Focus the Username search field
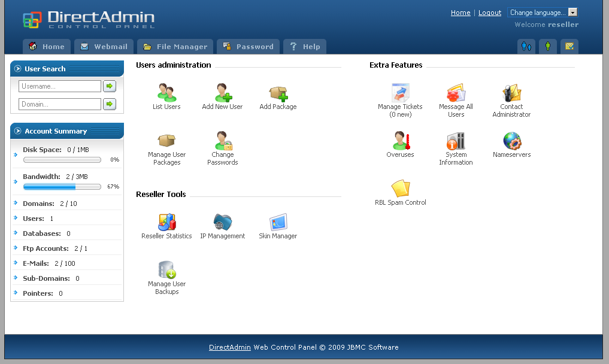 coord(60,86)
